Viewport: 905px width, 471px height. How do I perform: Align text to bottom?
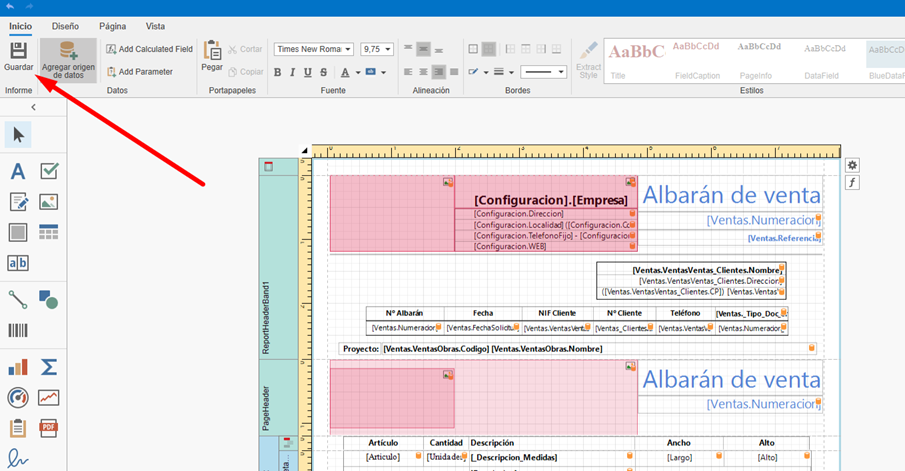[x=439, y=49]
